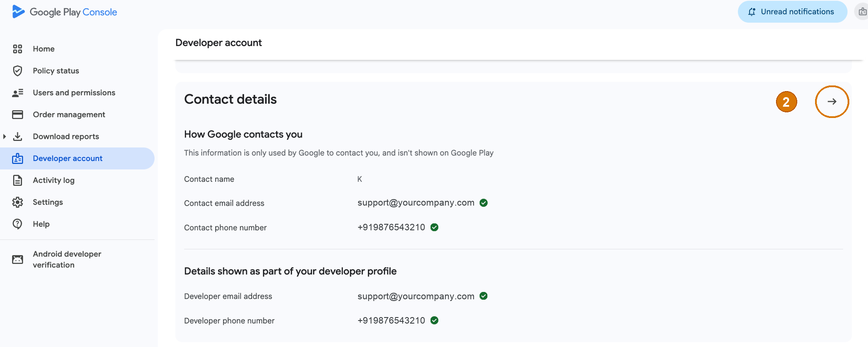Open Order management
The width and height of the screenshot is (868, 347).
point(77,115)
